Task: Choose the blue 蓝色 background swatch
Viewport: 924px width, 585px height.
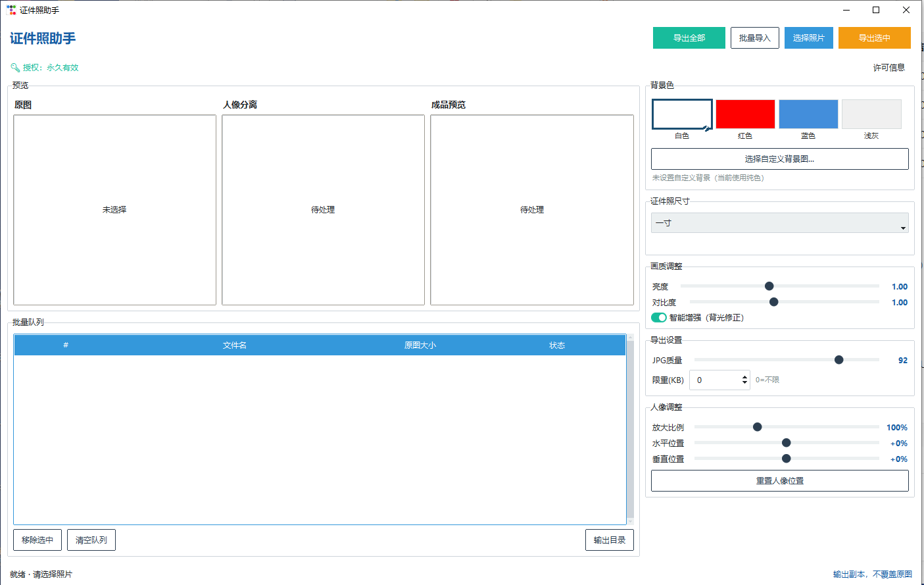Action: click(x=808, y=114)
